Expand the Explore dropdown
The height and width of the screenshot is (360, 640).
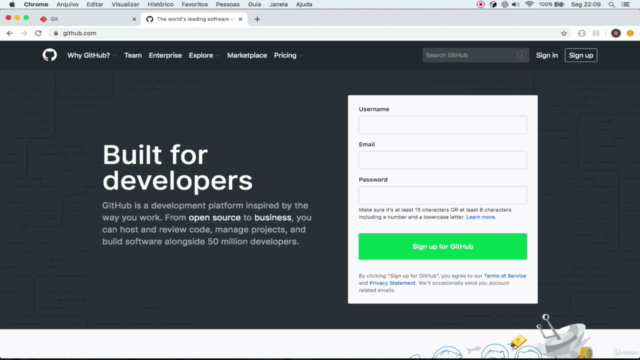[x=204, y=55]
